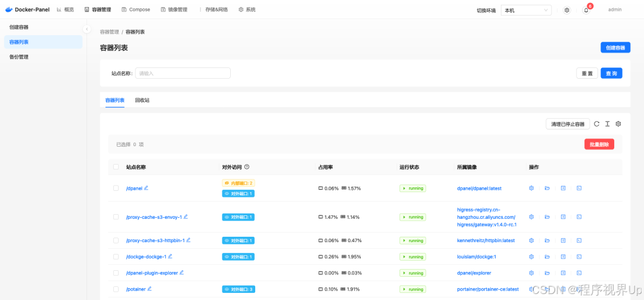Collapse the left sidebar with chevron

coord(86,29)
